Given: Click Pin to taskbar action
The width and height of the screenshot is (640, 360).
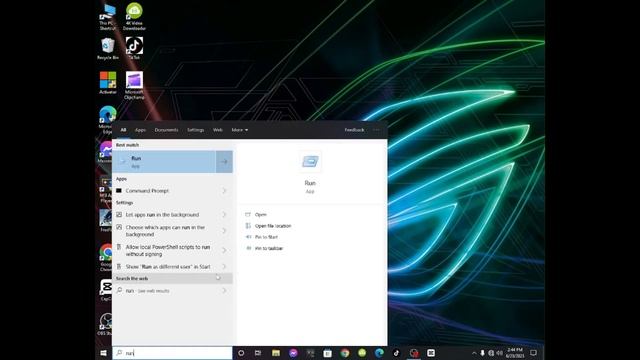Looking at the screenshot, I should 269,248.
